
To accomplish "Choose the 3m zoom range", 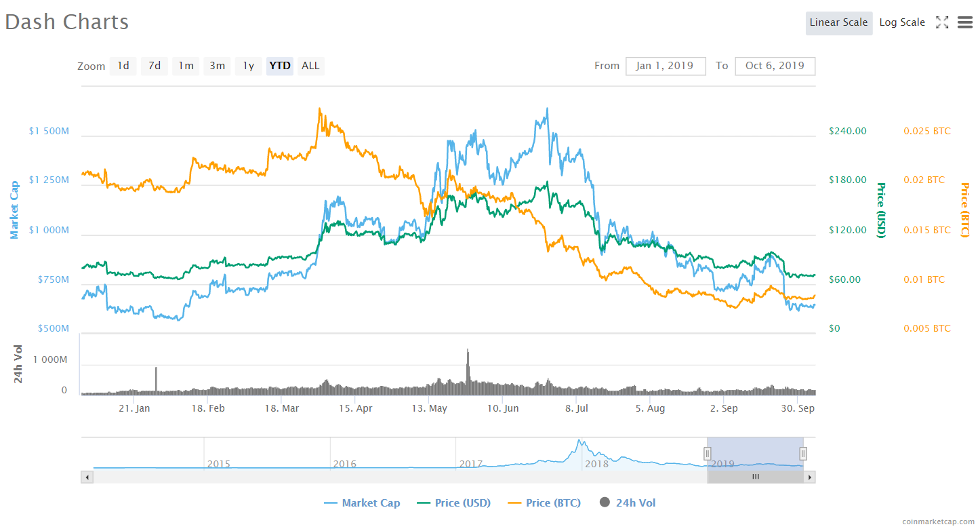I will click(217, 66).
